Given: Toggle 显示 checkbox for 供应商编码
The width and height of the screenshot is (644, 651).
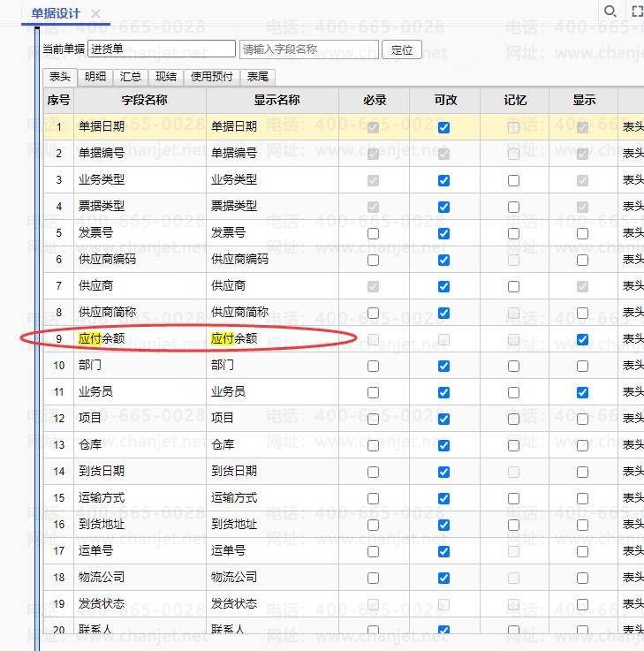Looking at the screenshot, I should [x=582, y=261].
